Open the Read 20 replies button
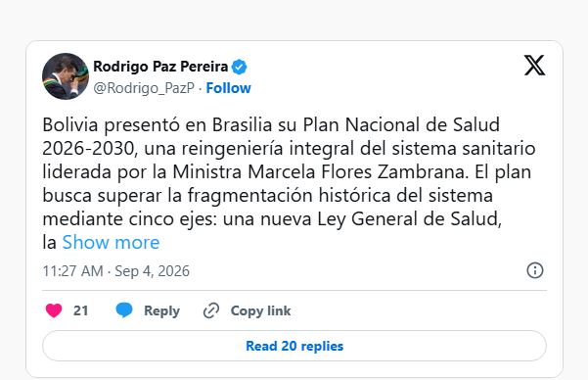Image resolution: width=588 pixels, height=380 pixels. click(x=294, y=346)
